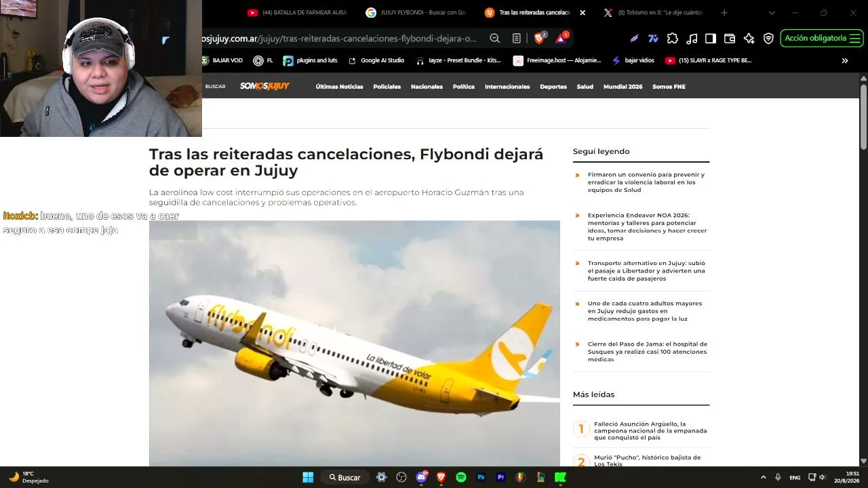Image resolution: width=868 pixels, height=488 pixels.
Task: Open the Iayze Preset Bundle bookmark
Action: [458, 60]
